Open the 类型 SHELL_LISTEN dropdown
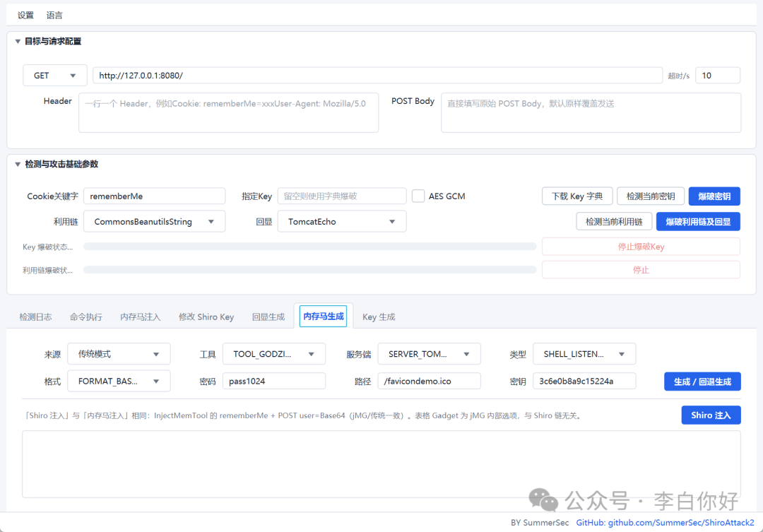The image size is (763, 532). (584, 354)
